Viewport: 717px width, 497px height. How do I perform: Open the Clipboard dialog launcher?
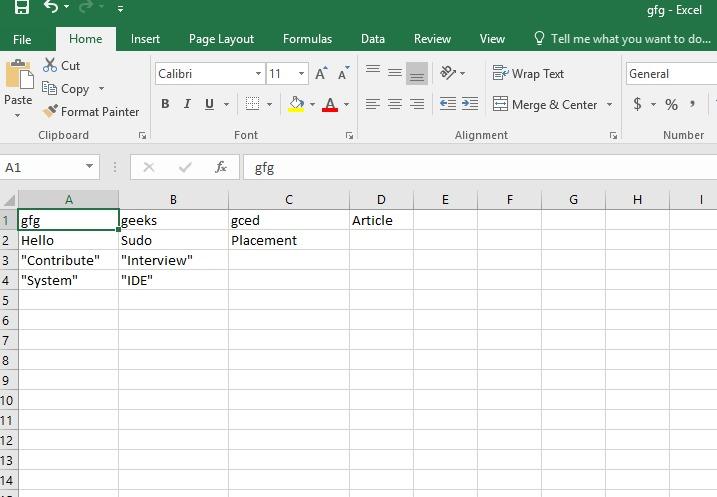pyautogui.click(x=142, y=135)
